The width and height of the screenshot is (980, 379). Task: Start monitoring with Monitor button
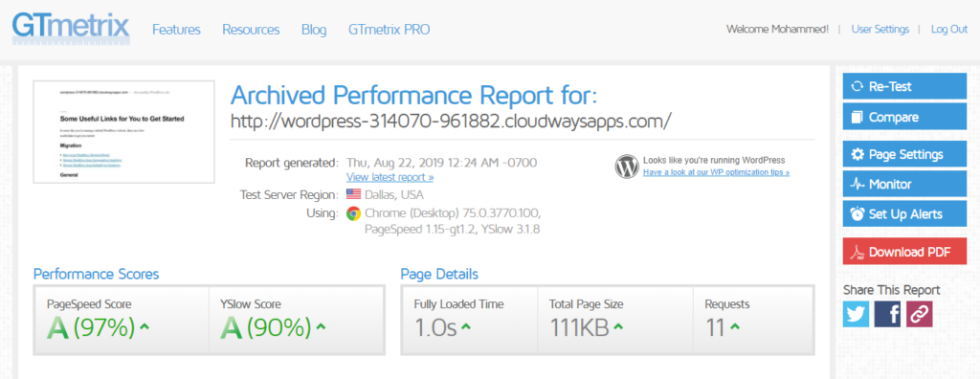pos(904,184)
